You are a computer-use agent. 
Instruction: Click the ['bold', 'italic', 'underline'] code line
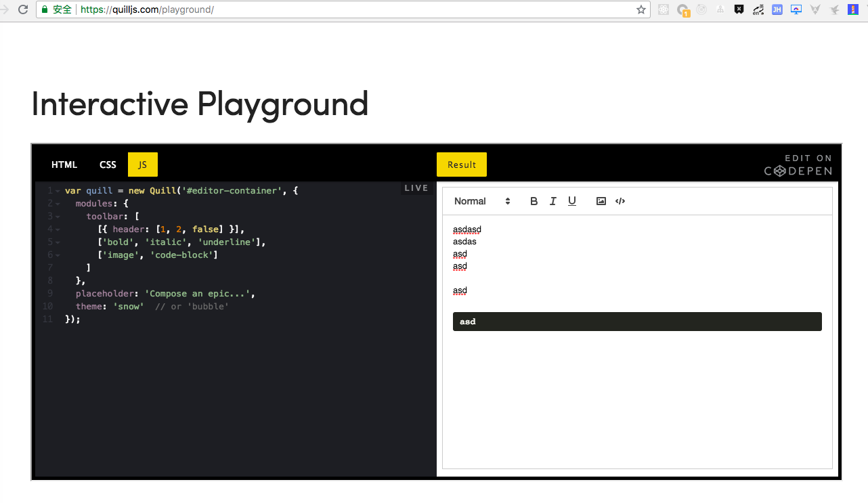(181, 242)
